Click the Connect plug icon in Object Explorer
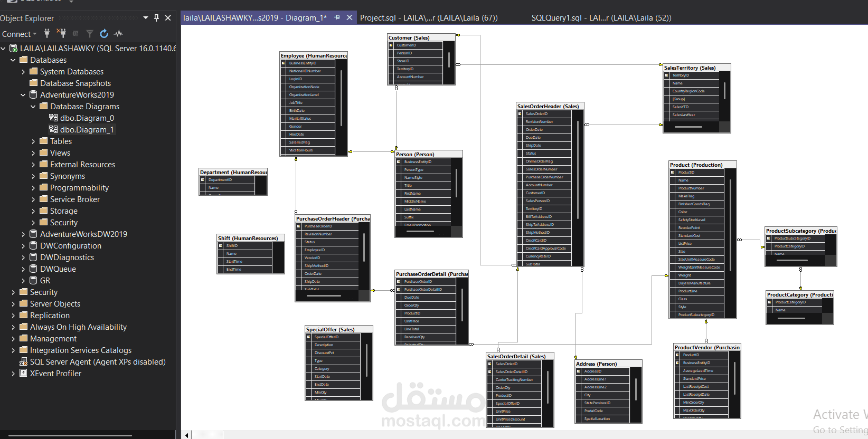 point(47,34)
